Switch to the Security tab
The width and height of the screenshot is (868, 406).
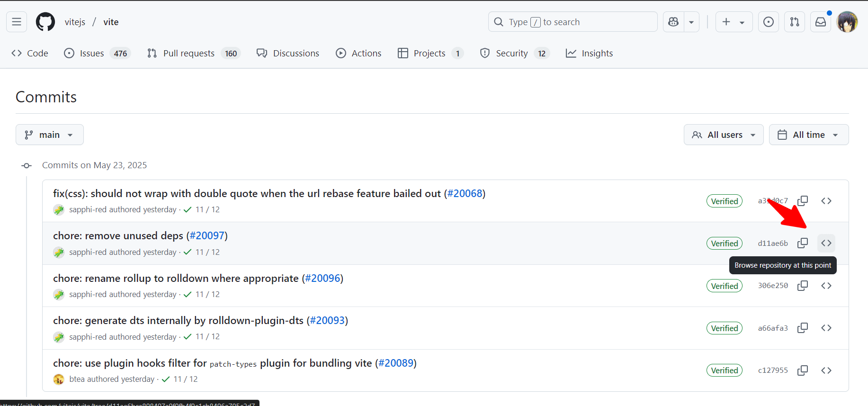pyautogui.click(x=515, y=53)
